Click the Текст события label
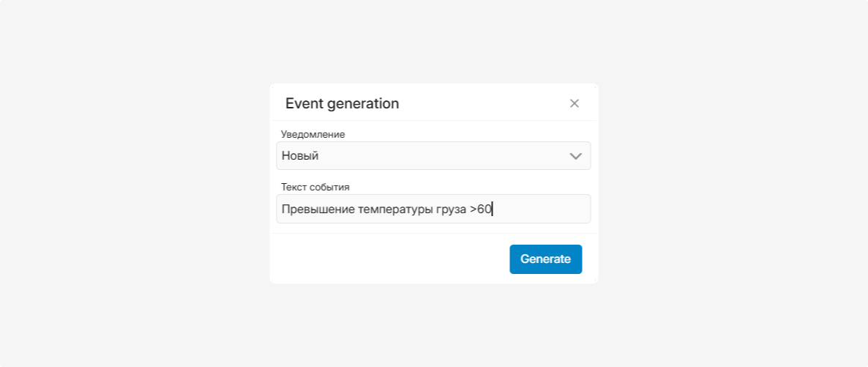Image resolution: width=868 pixels, height=367 pixels. click(315, 188)
